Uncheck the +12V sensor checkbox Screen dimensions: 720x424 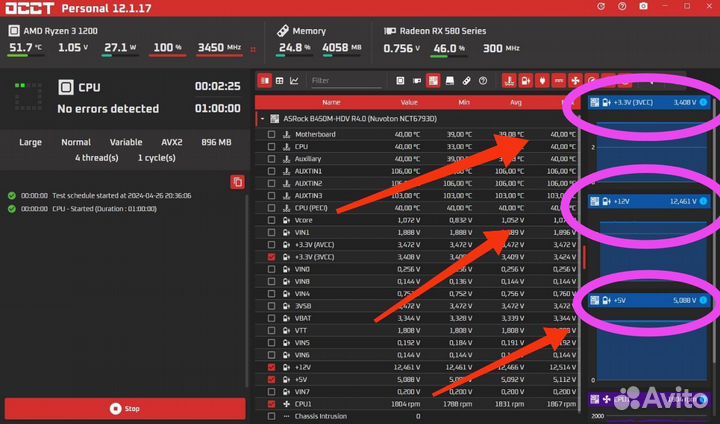(x=271, y=367)
